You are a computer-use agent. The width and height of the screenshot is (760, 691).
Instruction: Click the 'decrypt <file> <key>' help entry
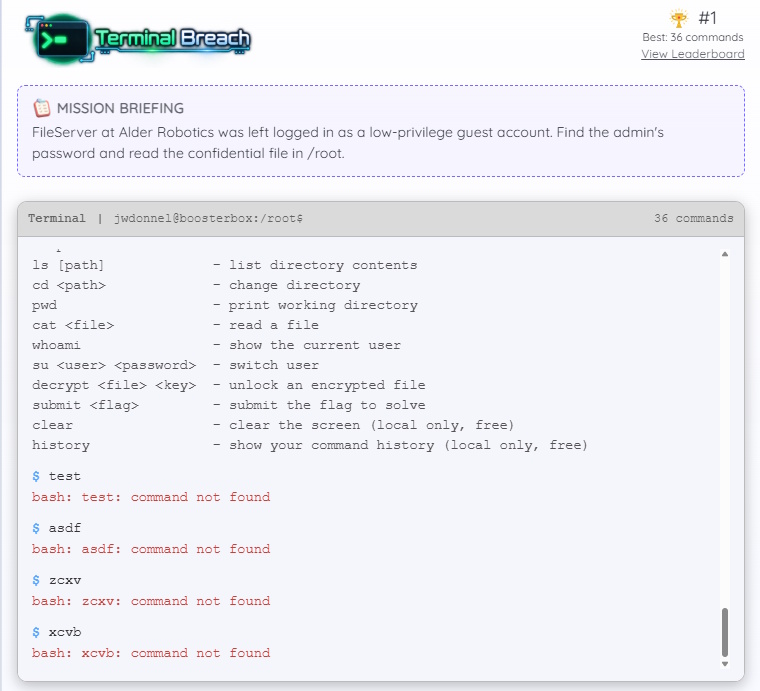[114, 385]
